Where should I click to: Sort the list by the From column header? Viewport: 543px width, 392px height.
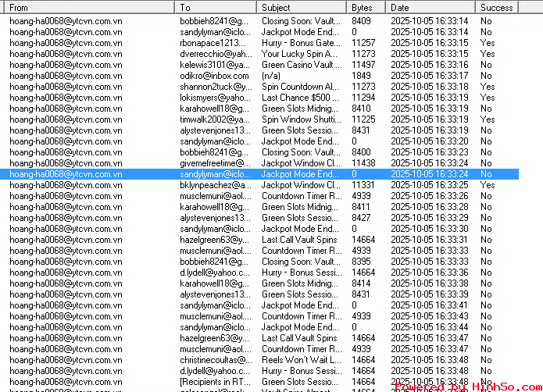point(86,7)
